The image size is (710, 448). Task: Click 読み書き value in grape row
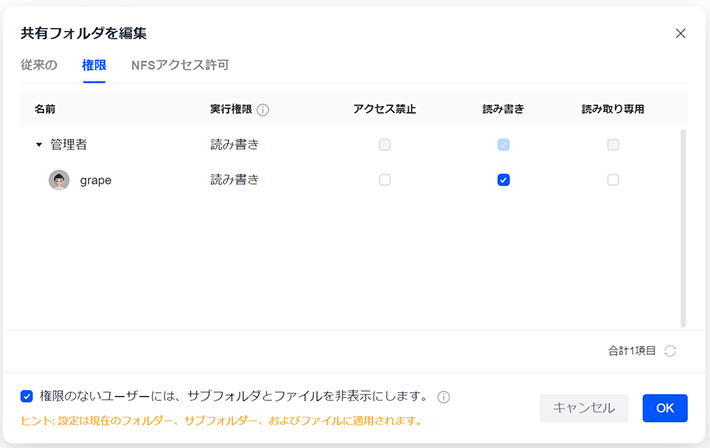click(235, 180)
